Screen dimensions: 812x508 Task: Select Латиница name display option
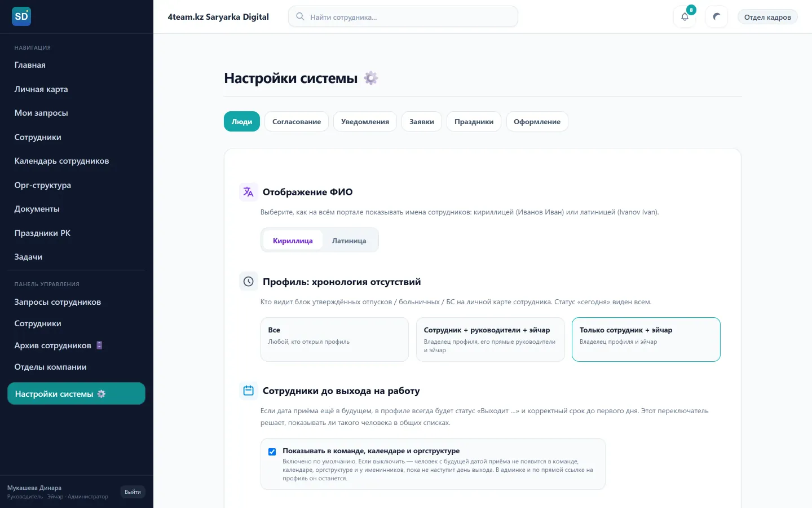click(349, 240)
